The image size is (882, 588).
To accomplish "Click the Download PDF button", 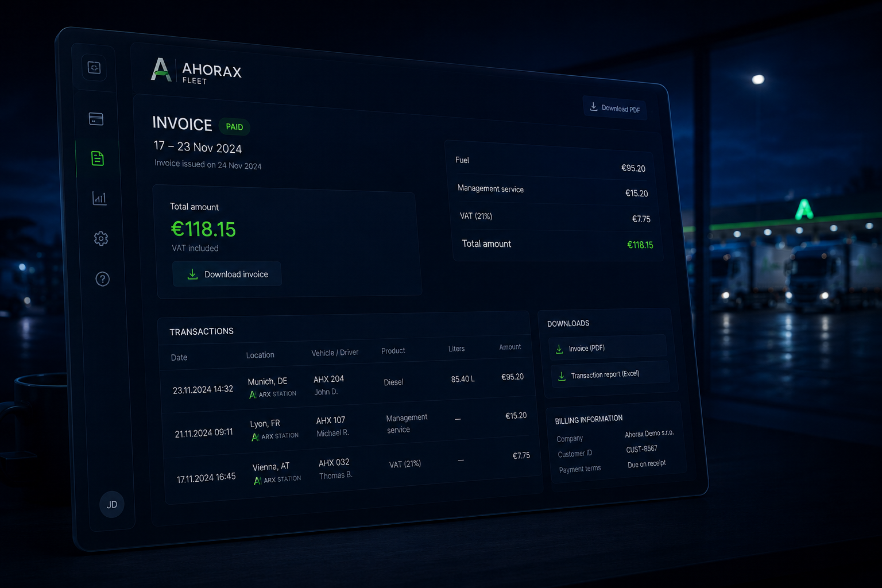I will point(615,108).
